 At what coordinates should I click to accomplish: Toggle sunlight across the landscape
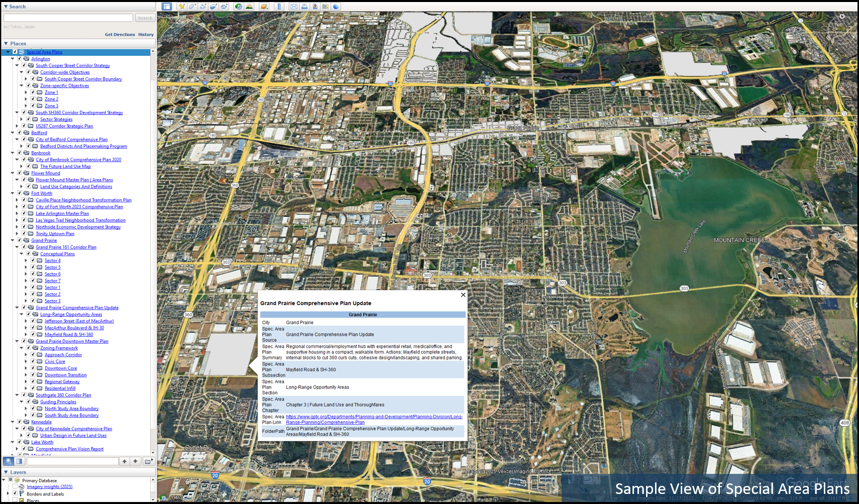tap(249, 7)
